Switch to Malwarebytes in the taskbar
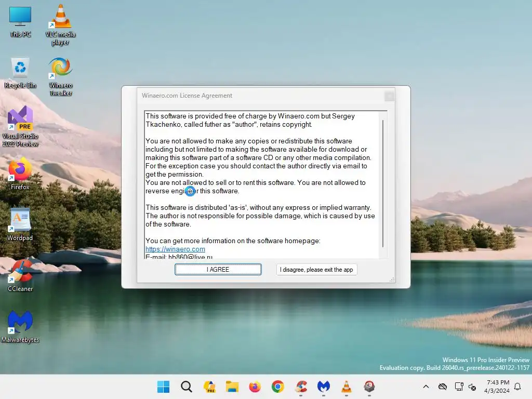Viewport: 532px width, 399px height. click(x=323, y=387)
